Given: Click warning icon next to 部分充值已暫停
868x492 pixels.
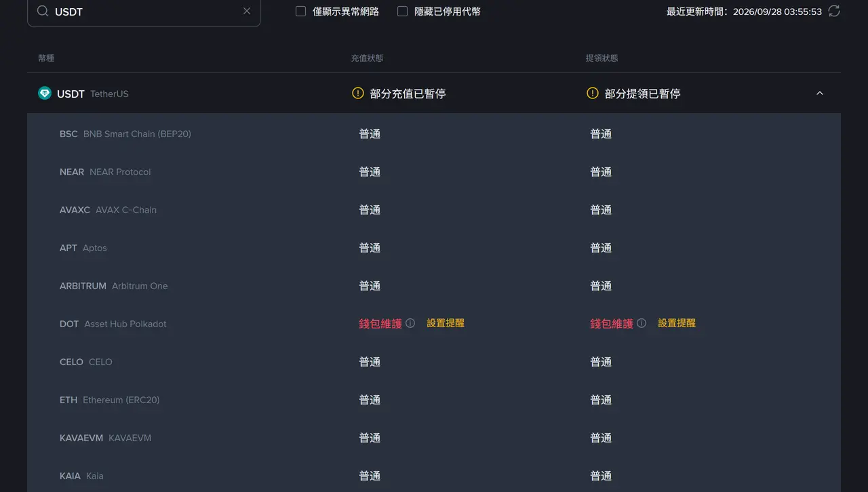Looking at the screenshot, I should (358, 94).
